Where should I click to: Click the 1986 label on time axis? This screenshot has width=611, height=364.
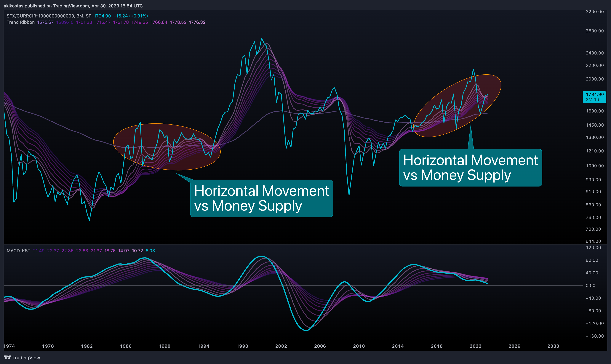point(126,346)
